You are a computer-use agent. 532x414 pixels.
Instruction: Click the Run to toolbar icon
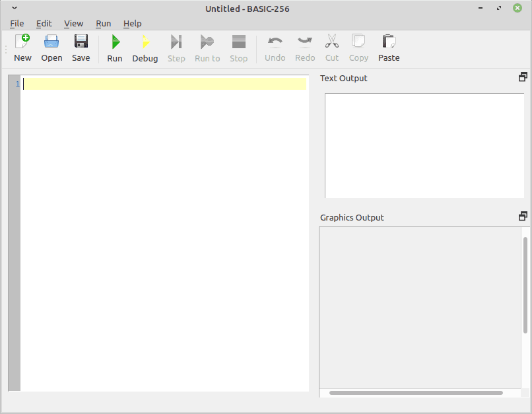point(207,48)
